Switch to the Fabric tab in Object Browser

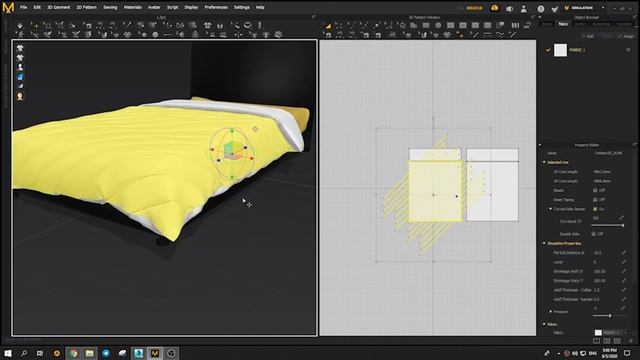(563, 24)
